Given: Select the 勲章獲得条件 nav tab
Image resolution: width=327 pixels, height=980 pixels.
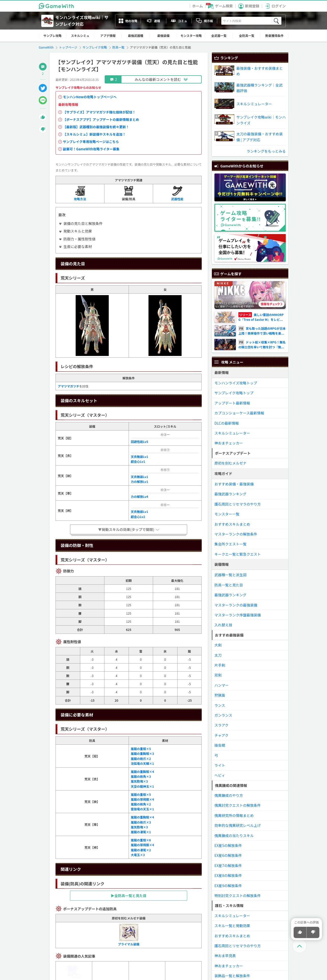Looking at the screenshot, I should click(x=274, y=36).
